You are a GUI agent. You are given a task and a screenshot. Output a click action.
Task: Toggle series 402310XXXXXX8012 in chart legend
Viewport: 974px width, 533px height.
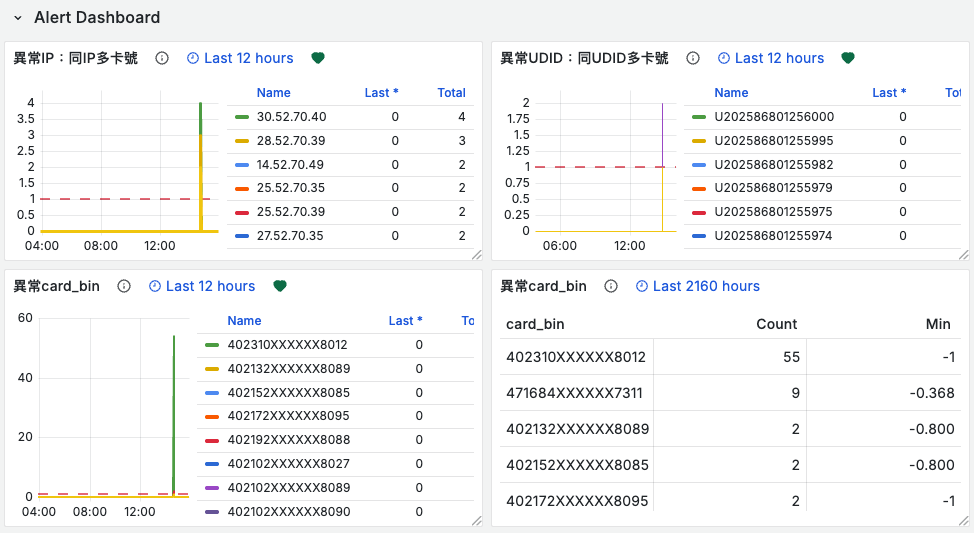coord(287,345)
